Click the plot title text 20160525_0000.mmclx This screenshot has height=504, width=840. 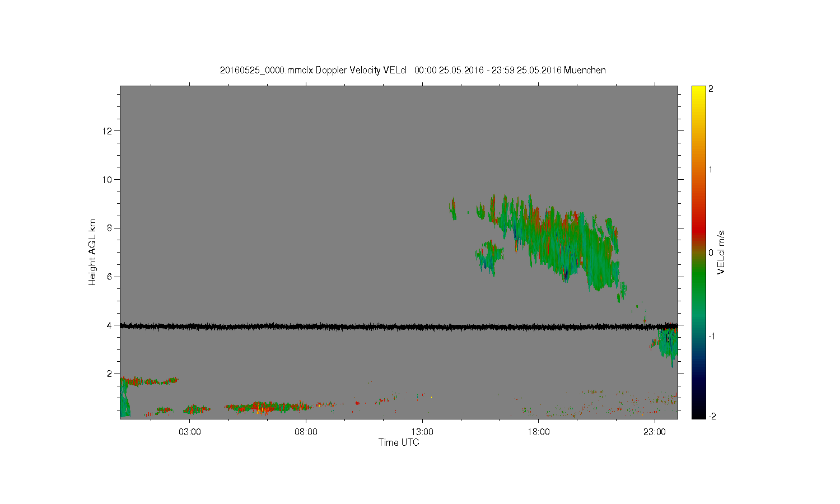(267, 70)
